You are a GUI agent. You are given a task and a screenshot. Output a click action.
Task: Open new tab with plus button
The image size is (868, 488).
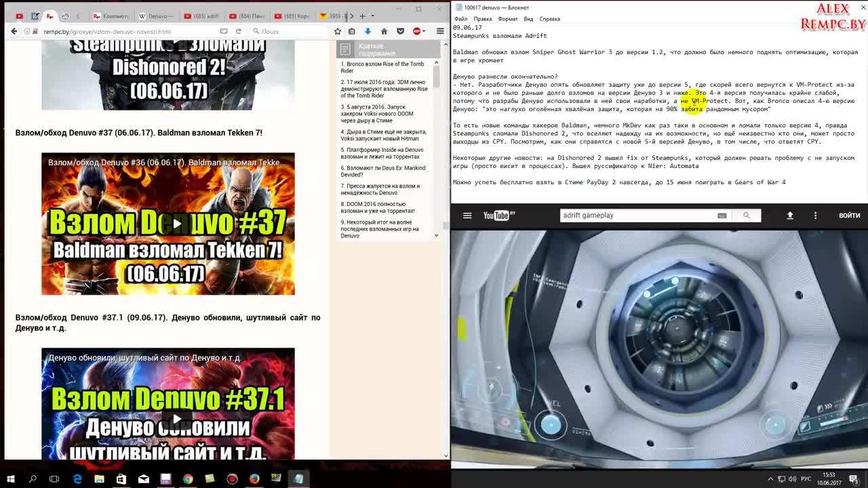pyautogui.click(x=362, y=16)
